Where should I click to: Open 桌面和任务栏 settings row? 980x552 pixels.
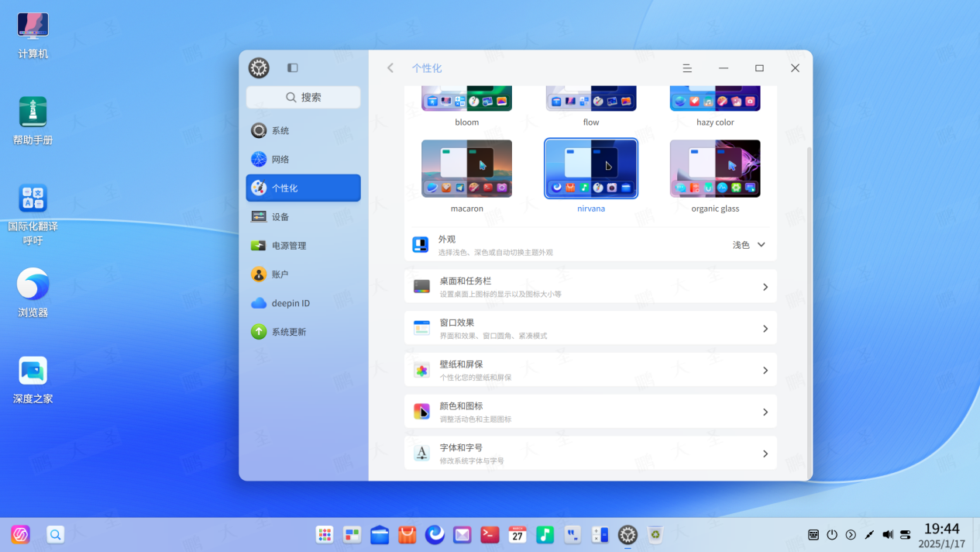point(590,287)
